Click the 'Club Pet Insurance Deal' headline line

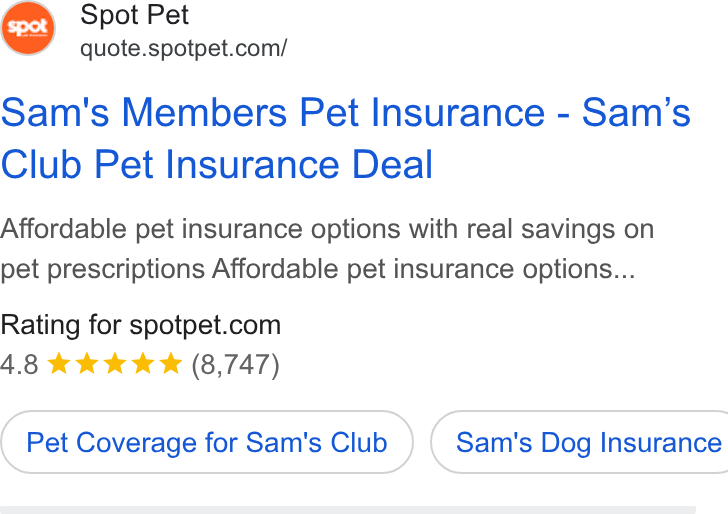[217, 164]
